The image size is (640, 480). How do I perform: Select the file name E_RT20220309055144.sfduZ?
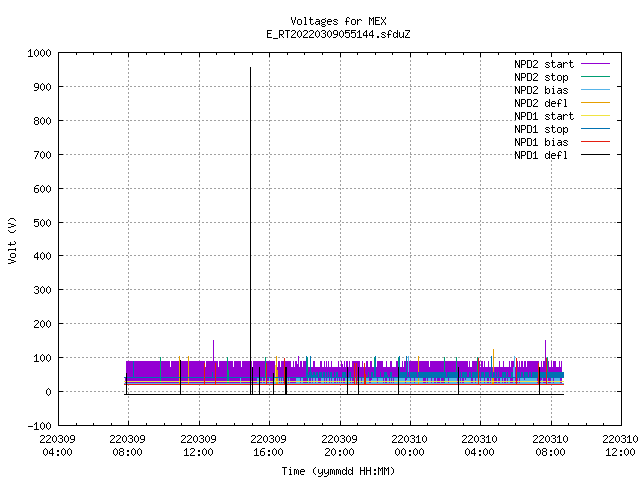[338, 34]
